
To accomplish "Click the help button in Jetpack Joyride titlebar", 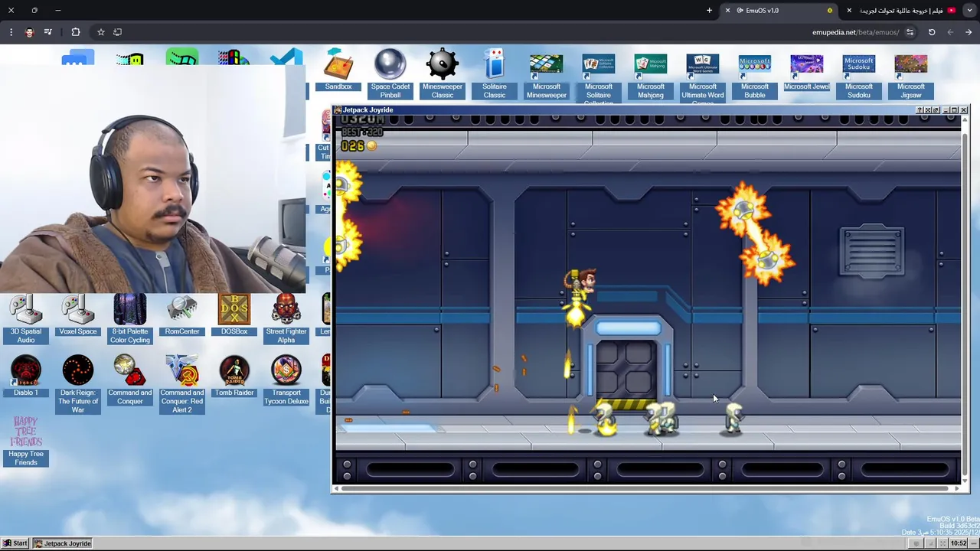I will pos(919,110).
